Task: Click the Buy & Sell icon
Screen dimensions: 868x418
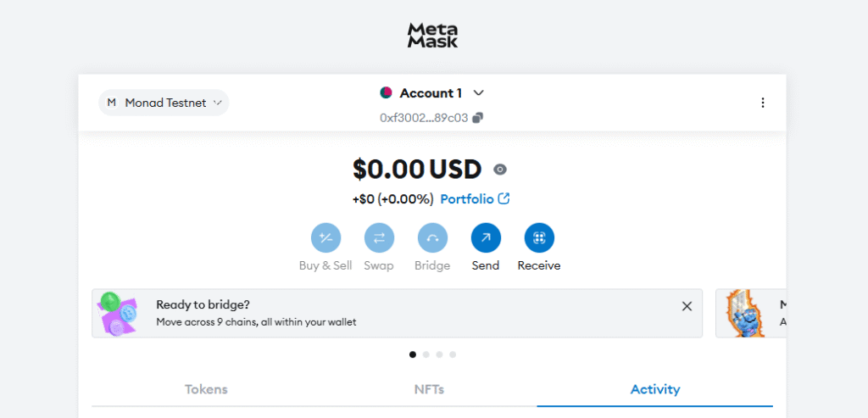Action: point(326,238)
